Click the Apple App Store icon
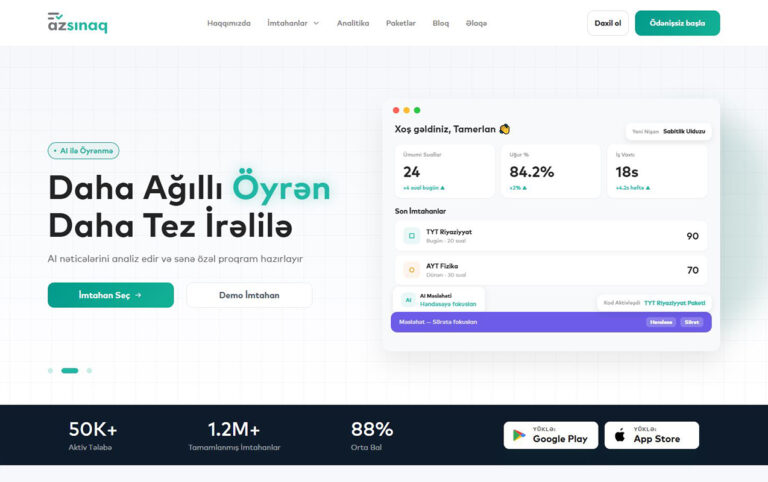768x482 pixels. pos(620,435)
